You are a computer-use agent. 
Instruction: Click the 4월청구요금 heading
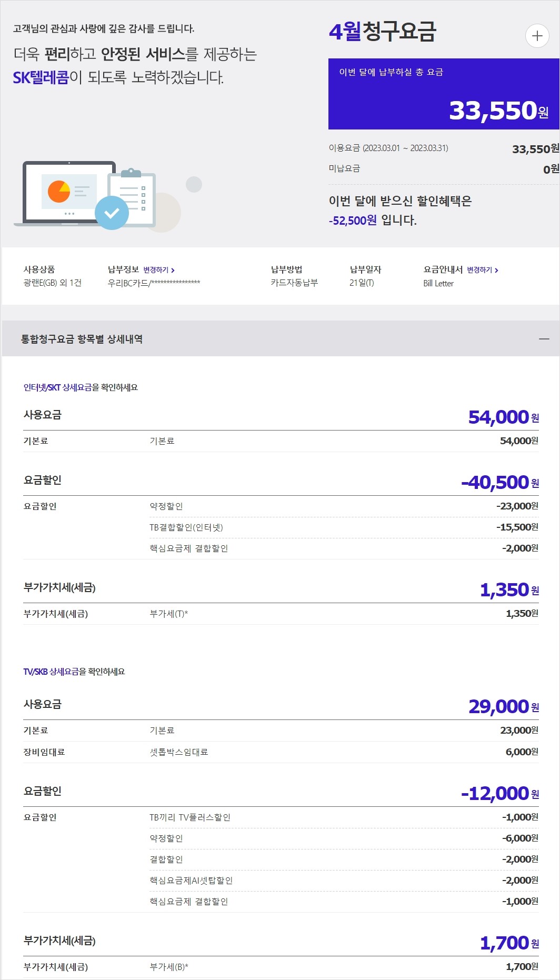(x=383, y=32)
